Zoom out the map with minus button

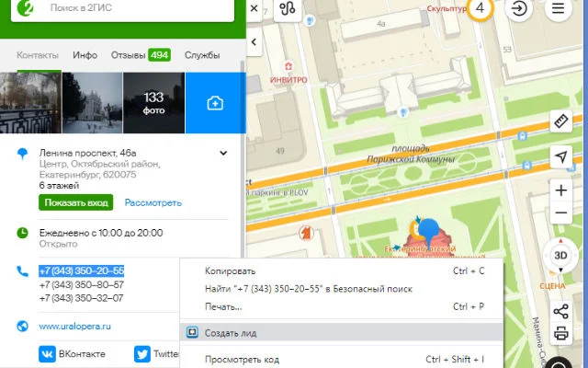tap(561, 213)
